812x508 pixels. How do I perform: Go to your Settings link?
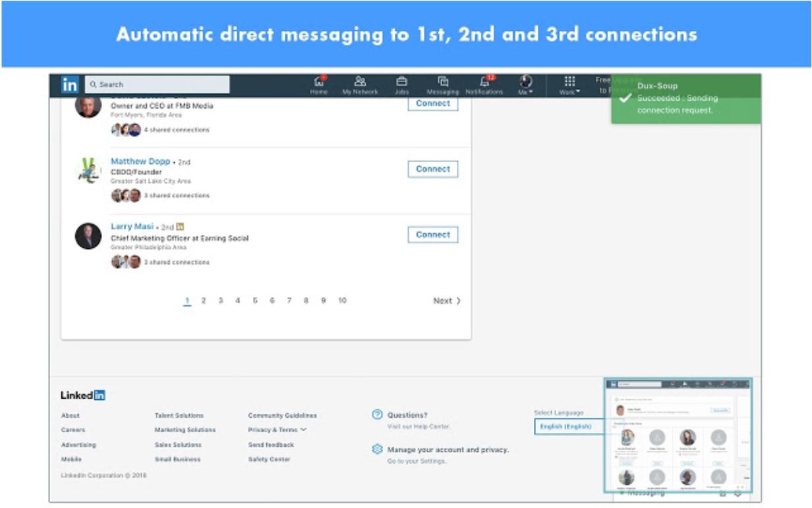pyautogui.click(x=417, y=461)
